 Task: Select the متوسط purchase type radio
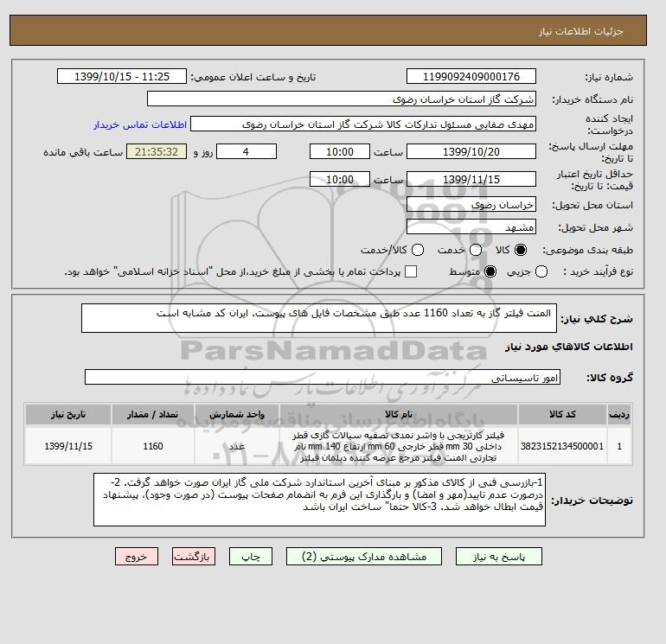490,271
